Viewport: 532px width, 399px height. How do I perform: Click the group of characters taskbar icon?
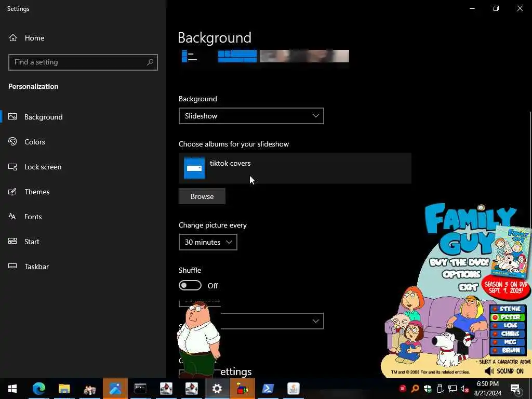click(x=89, y=389)
